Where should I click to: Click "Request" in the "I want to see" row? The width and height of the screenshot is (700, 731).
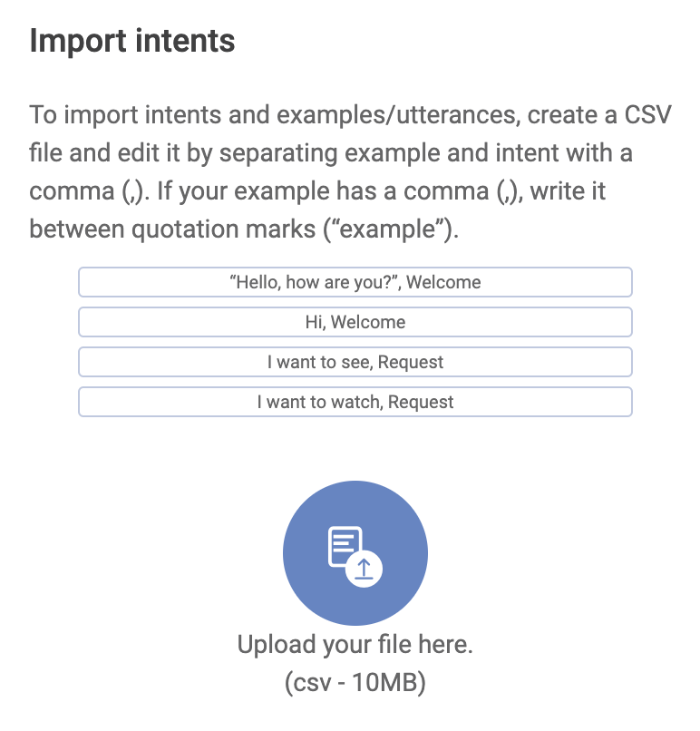pos(411,362)
